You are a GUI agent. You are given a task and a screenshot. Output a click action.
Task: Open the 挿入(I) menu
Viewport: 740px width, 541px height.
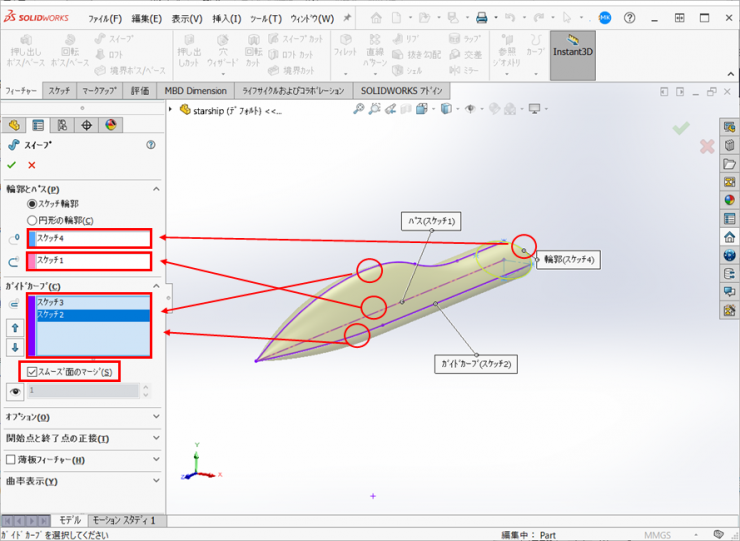(226, 18)
